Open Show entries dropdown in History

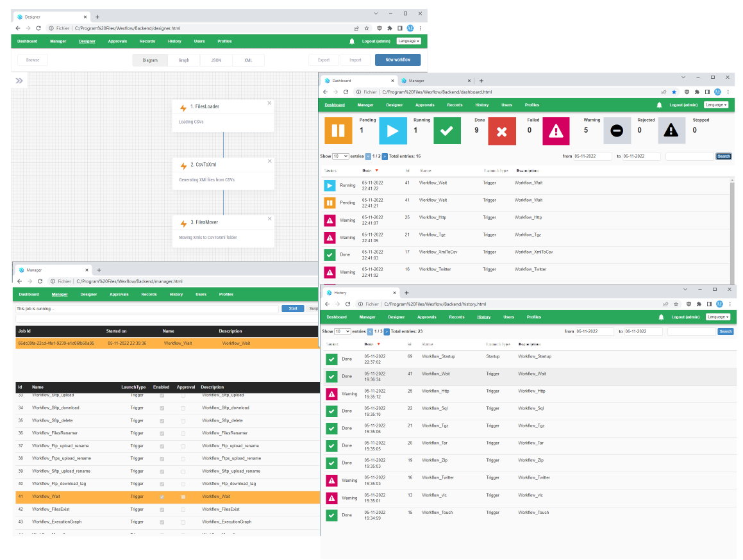(342, 331)
